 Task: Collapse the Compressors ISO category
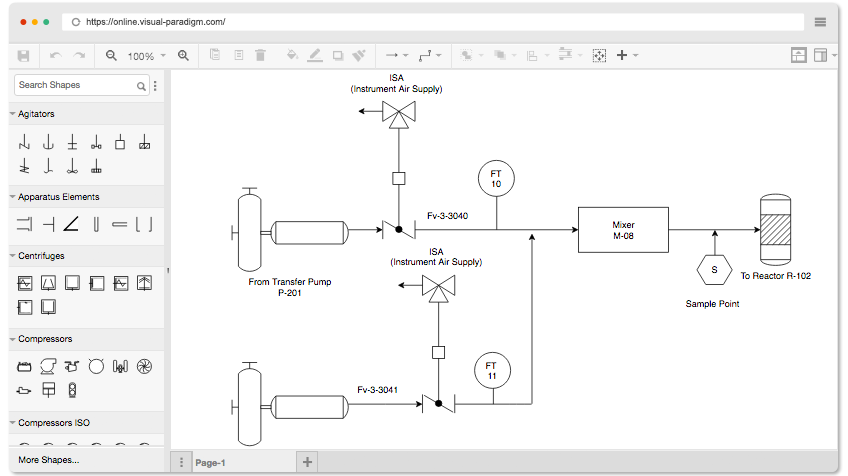(87, 423)
